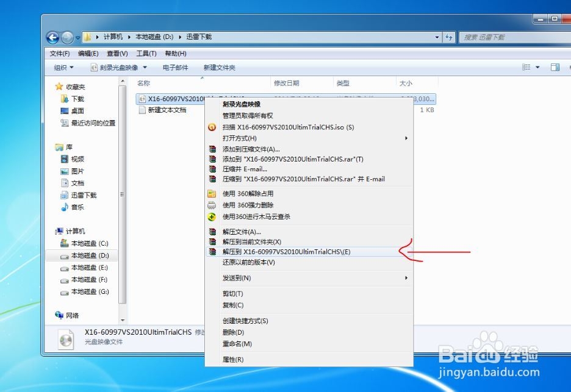Viewport: 571px width, 392px height.
Task: Click the navigation pane scroll down arrow
Action: (123, 320)
